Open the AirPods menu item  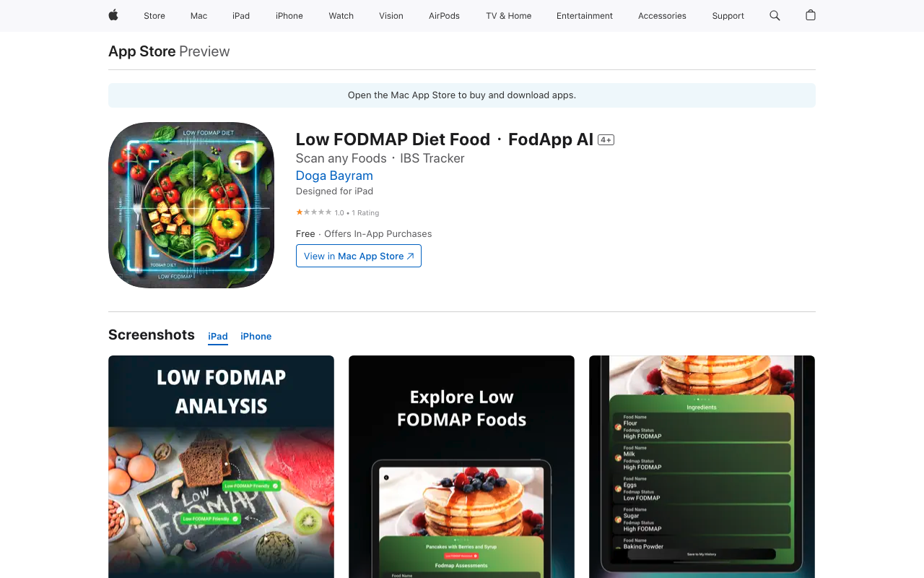coord(444,16)
